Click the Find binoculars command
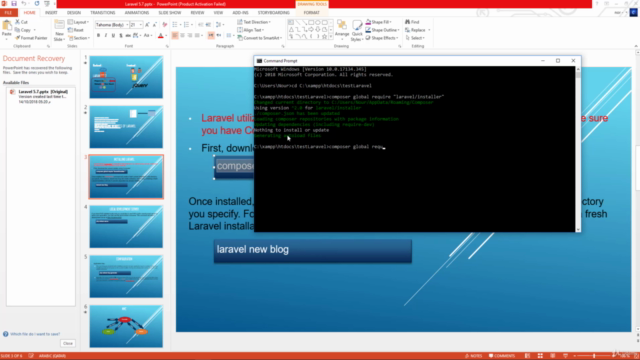640x360 pixels. pos(412,22)
